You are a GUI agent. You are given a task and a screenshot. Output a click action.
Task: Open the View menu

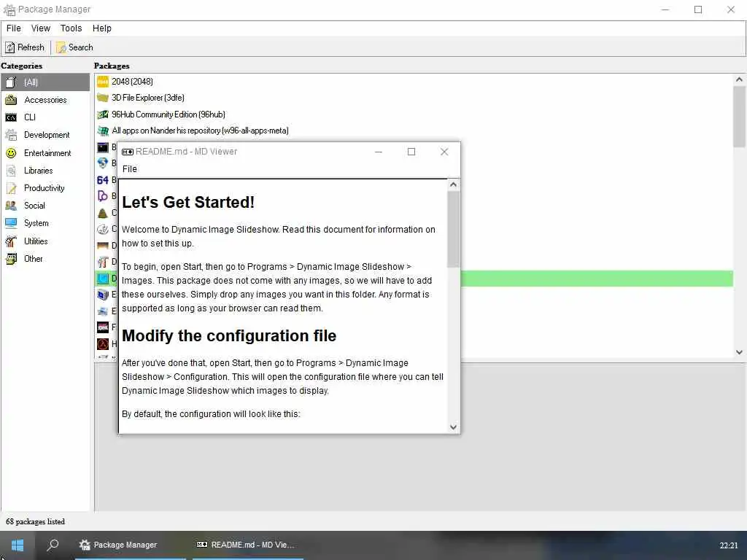click(41, 28)
